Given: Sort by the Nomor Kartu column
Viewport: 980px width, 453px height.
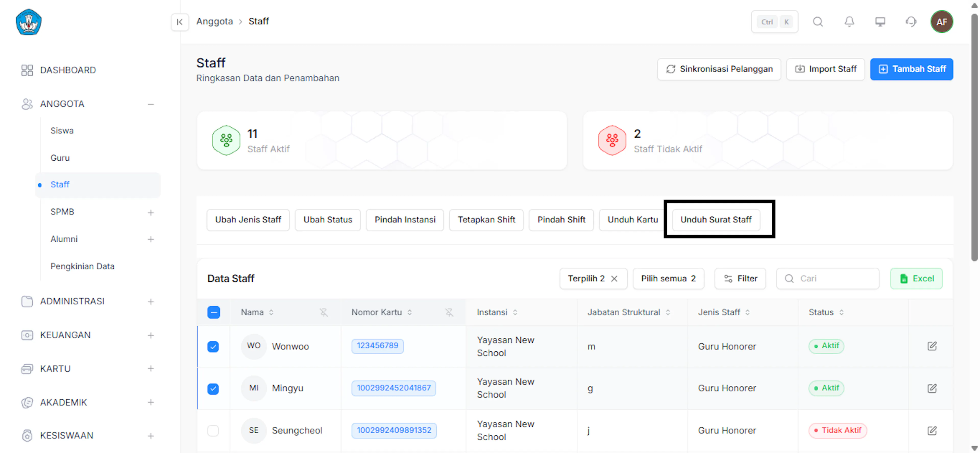Looking at the screenshot, I should 410,312.
